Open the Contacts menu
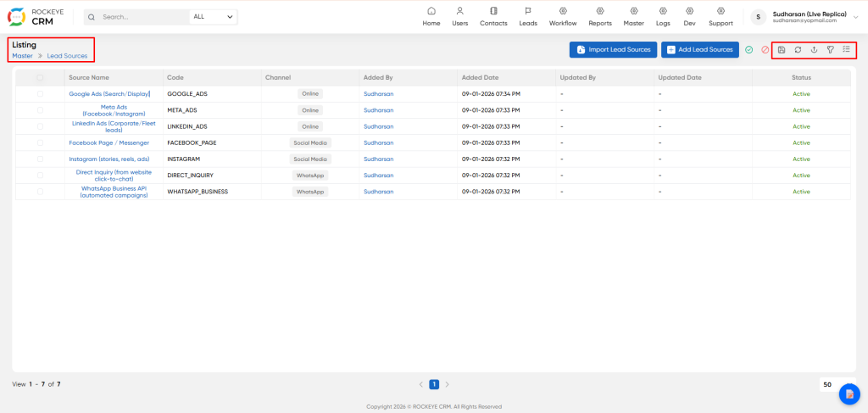This screenshot has width=868, height=413. [x=493, y=17]
